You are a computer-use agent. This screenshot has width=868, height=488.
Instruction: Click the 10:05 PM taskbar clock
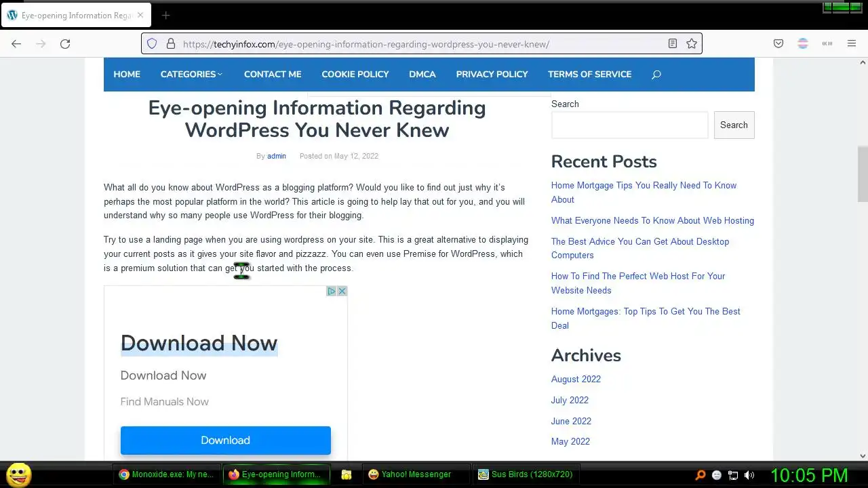pyautogui.click(x=809, y=475)
